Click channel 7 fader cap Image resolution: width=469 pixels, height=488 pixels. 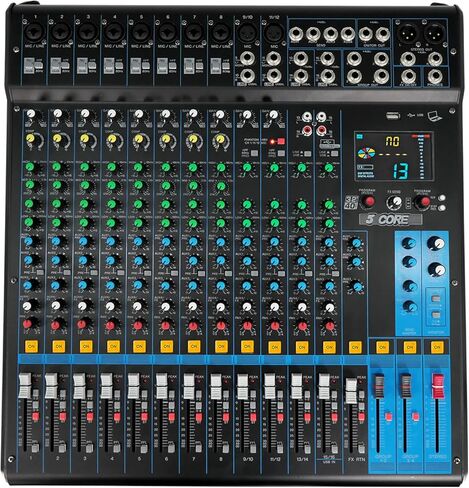coord(189,386)
